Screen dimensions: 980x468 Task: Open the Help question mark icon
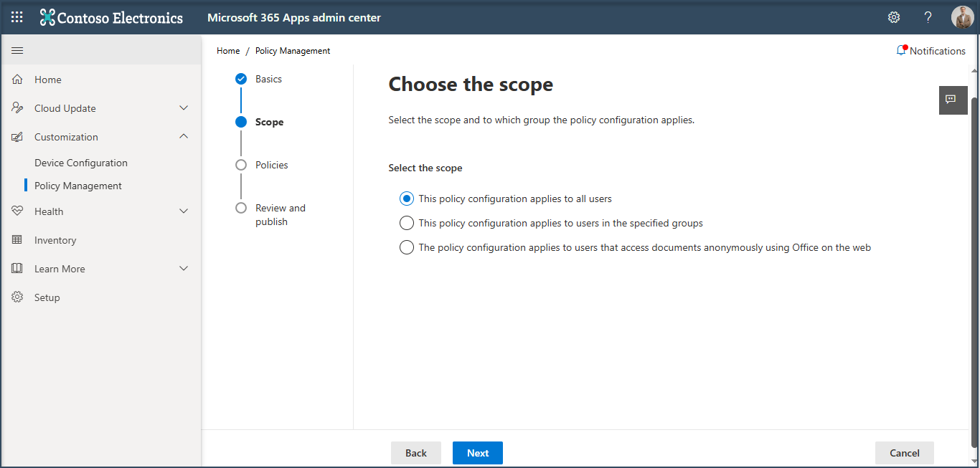coord(928,17)
